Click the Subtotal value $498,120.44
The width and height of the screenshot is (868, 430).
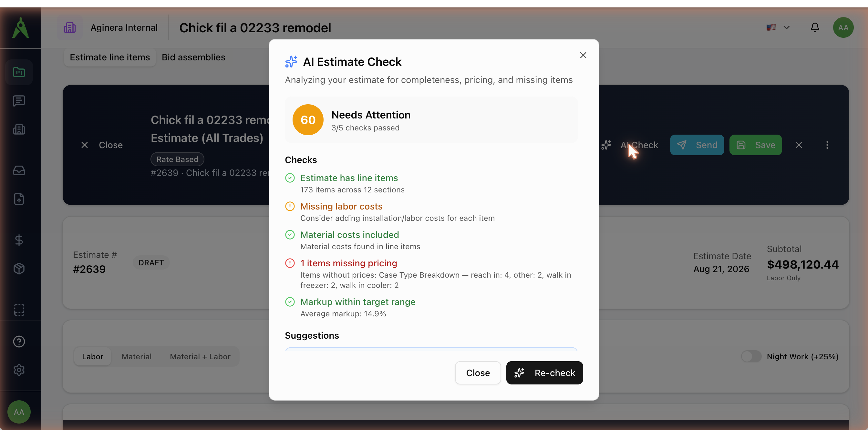click(803, 264)
